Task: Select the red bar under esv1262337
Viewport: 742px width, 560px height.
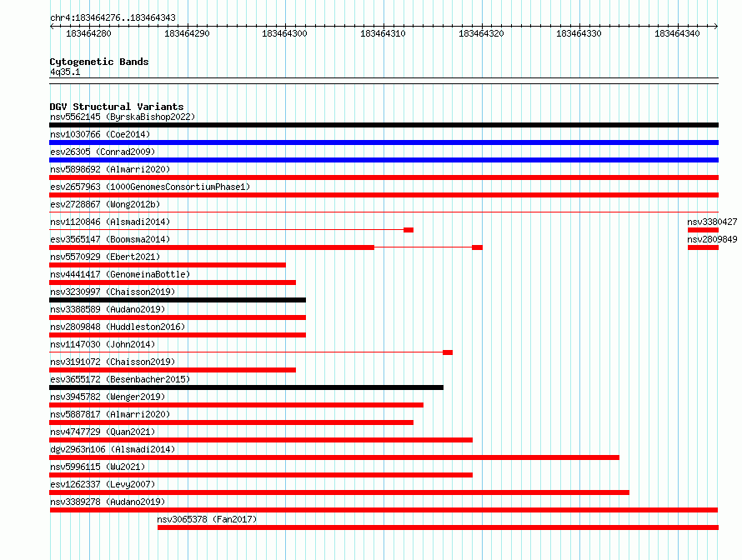Action: (x=339, y=492)
